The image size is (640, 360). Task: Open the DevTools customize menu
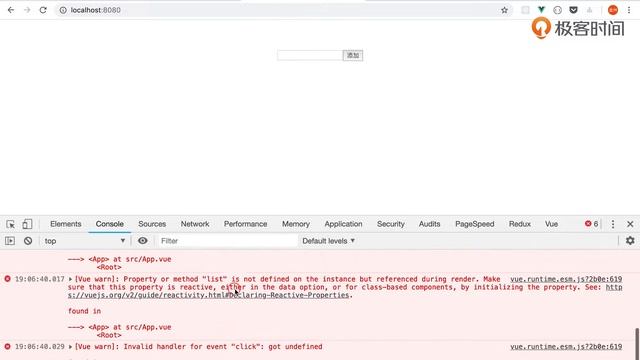coord(613,224)
